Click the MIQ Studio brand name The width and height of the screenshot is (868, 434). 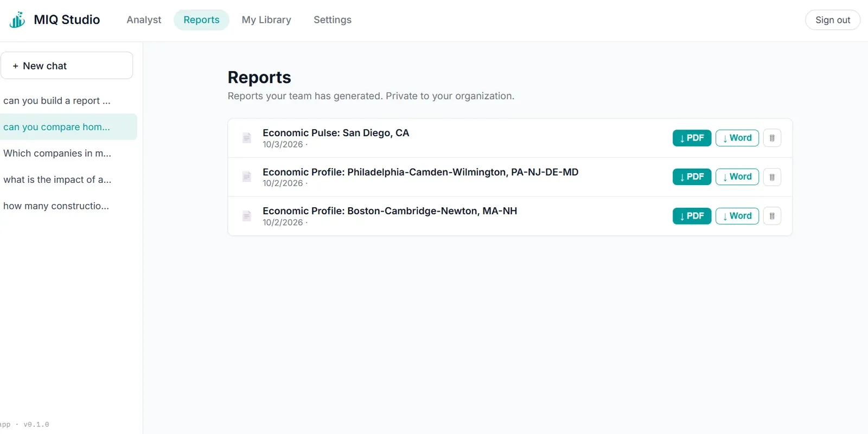67,20
